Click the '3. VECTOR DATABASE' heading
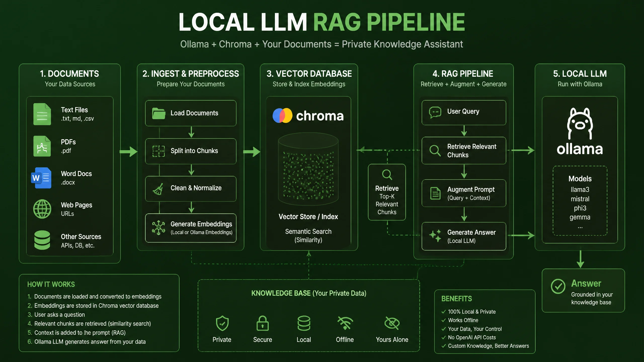Screen dimensions: 644x362 pos(309,74)
